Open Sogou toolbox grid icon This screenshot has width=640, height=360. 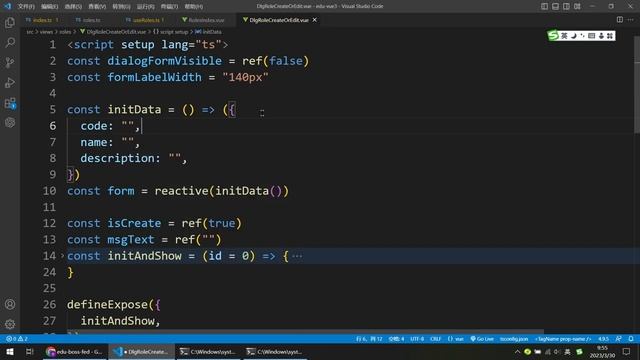point(610,36)
